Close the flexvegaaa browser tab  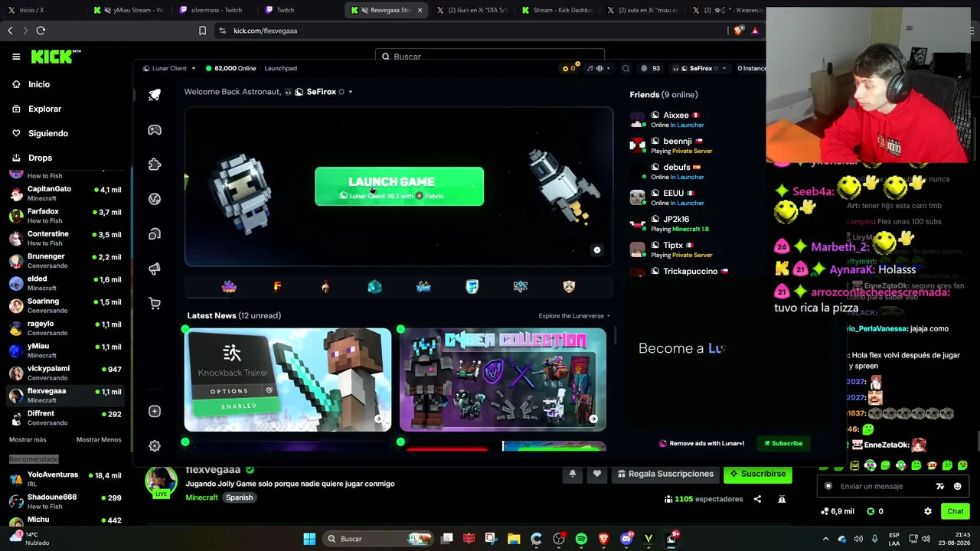420,10
